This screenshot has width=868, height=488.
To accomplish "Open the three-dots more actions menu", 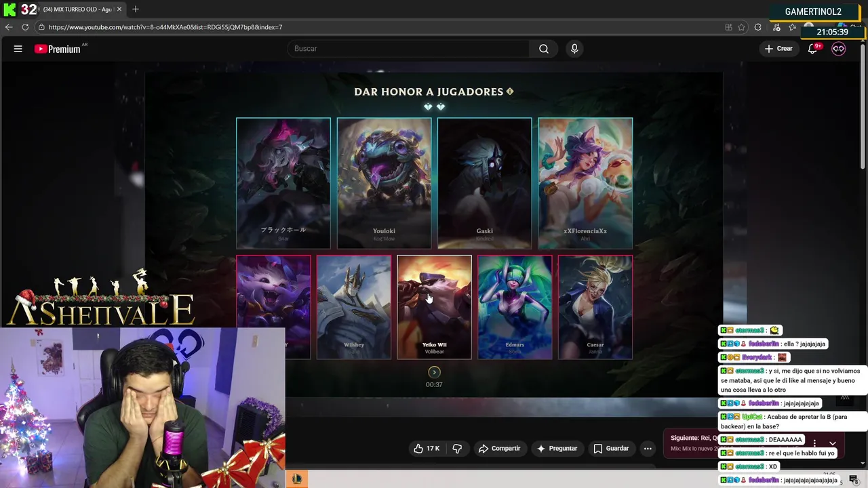I will (x=648, y=449).
